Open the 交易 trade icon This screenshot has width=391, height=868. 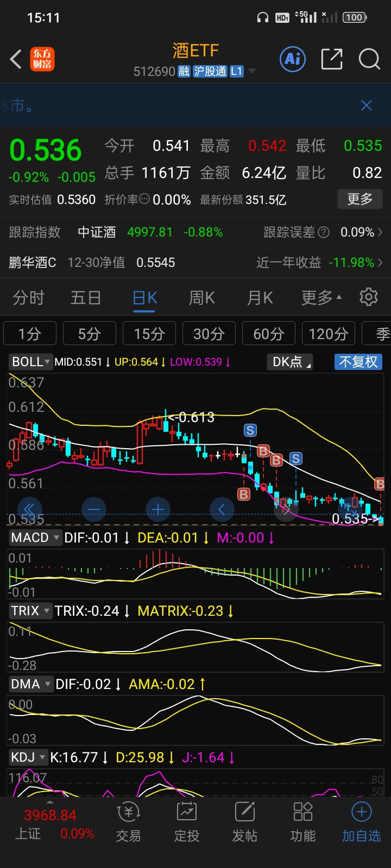[129, 822]
